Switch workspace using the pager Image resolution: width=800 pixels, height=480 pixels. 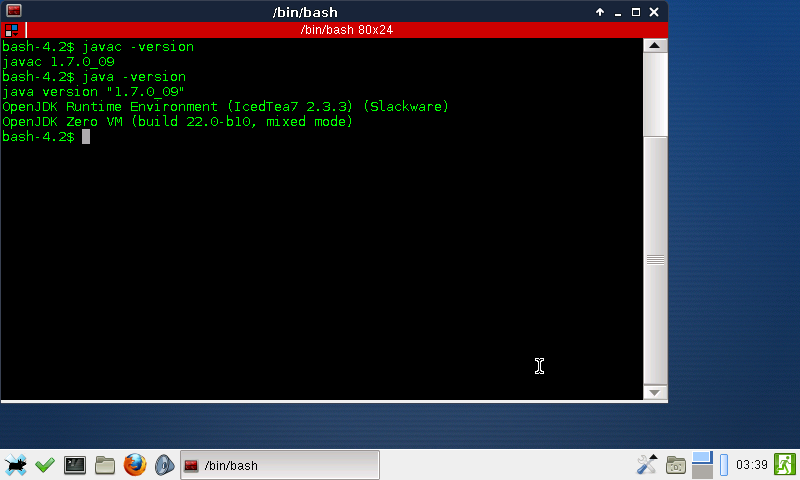click(702, 465)
